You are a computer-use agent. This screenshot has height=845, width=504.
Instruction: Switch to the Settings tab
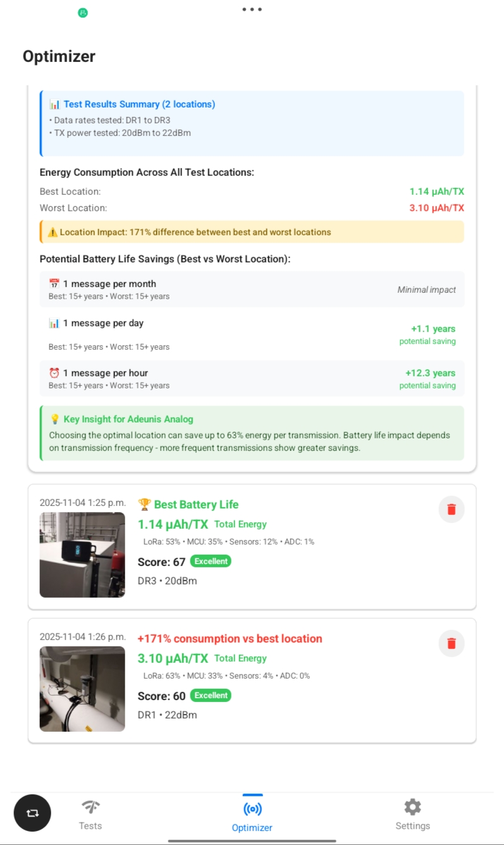point(412,815)
